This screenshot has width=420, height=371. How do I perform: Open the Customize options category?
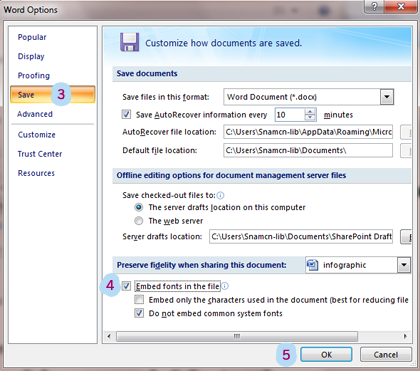click(37, 135)
